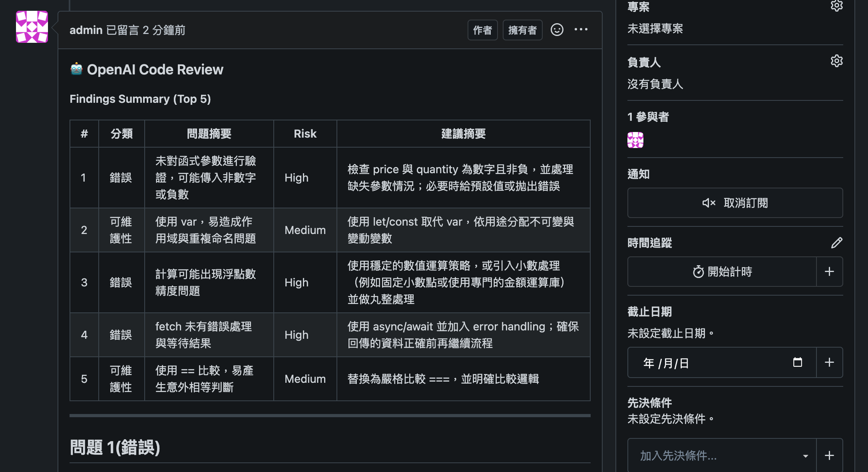Open the comment's more options ellipsis menu

tap(581, 30)
